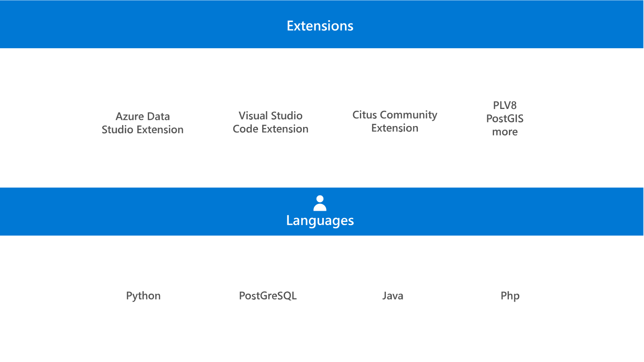This screenshot has height=362, width=644.
Task: Click the Php language label
Action: [510, 296]
